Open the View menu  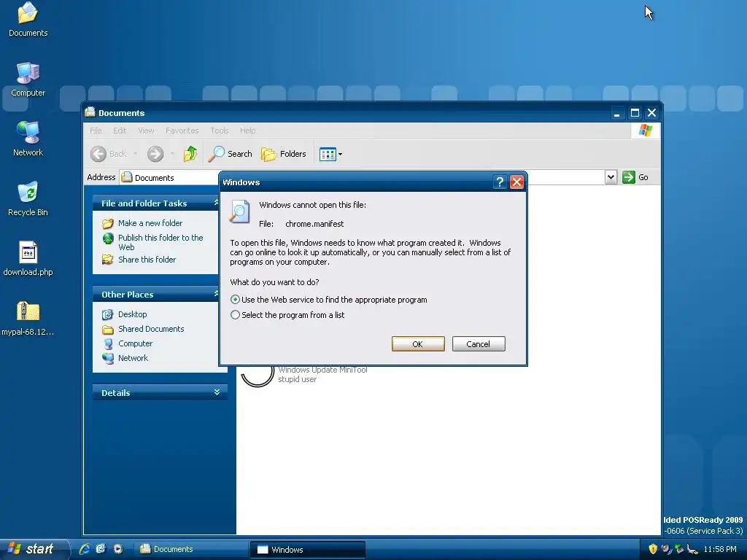point(146,131)
